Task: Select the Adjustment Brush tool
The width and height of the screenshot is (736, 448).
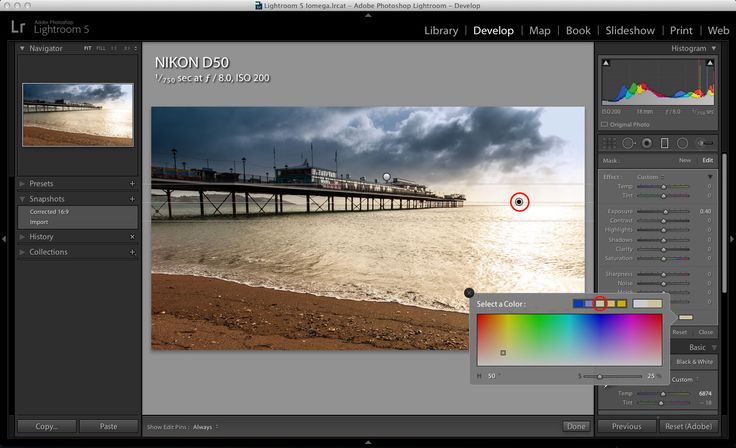Action: point(705,143)
